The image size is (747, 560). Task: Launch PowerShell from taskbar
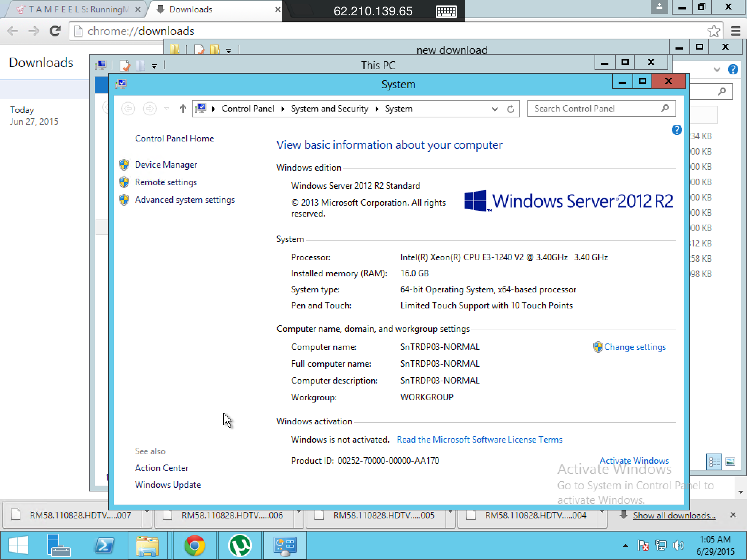tap(104, 545)
